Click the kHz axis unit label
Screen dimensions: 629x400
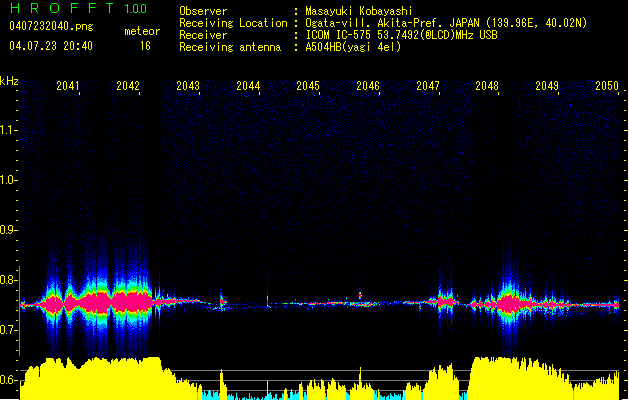pos(9,81)
